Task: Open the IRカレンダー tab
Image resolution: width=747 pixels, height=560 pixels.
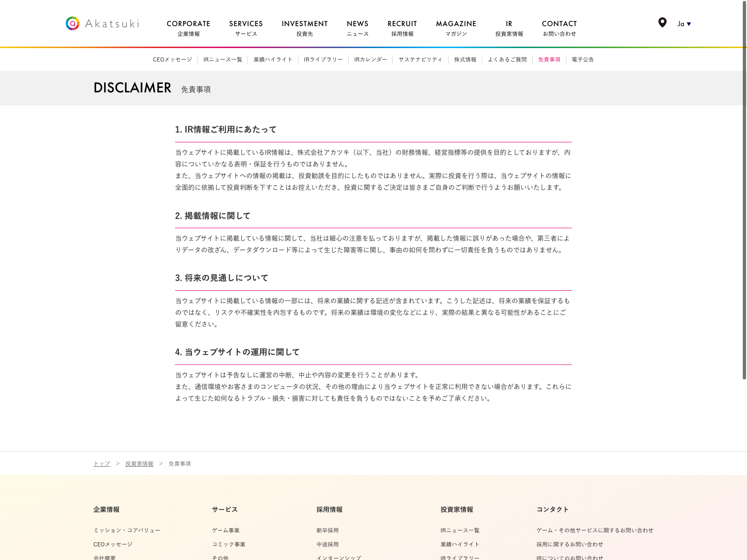Action: pos(371,60)
